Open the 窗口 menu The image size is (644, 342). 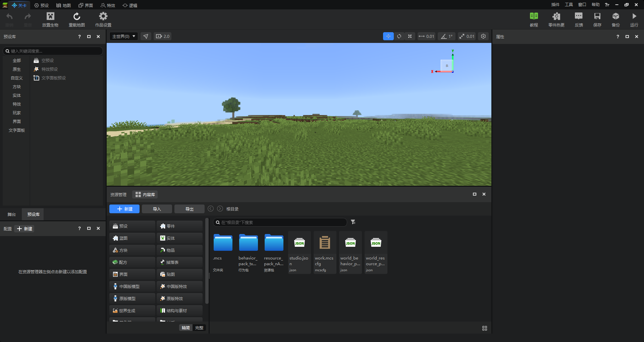point(582,5)
